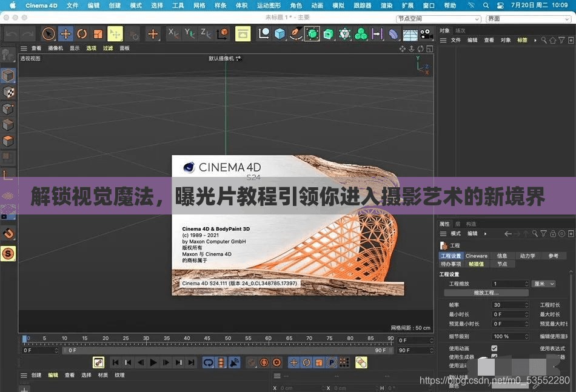Open the 渲染 menu
576x392 pixels.
pyautogui.click(x=386, y=5)
